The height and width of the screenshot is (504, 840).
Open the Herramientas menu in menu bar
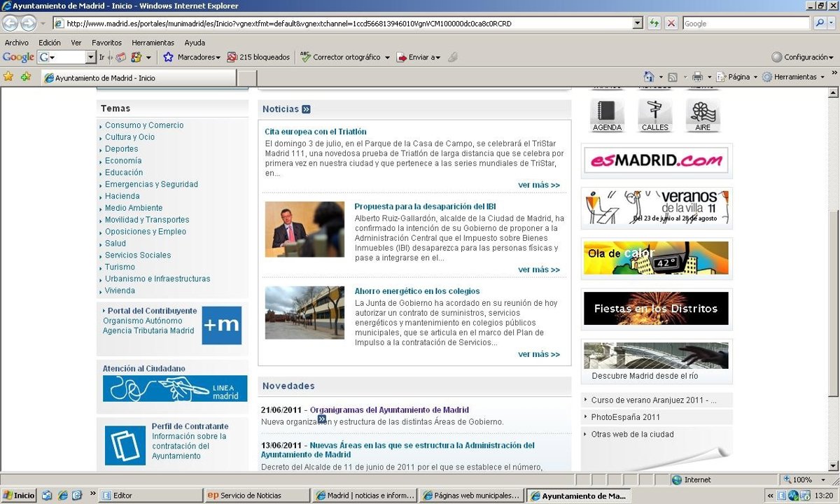(153, 43)
